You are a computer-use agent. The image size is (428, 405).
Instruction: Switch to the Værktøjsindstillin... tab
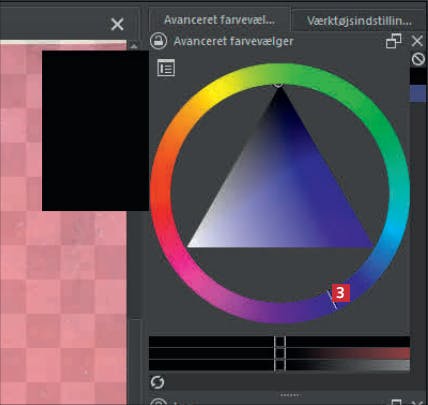(x=359, y=21)
